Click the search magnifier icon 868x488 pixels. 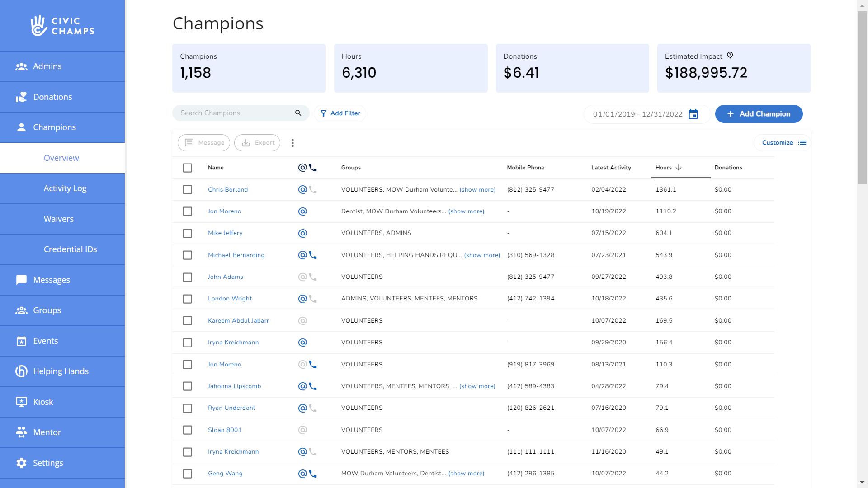click(x=298, y=113)
